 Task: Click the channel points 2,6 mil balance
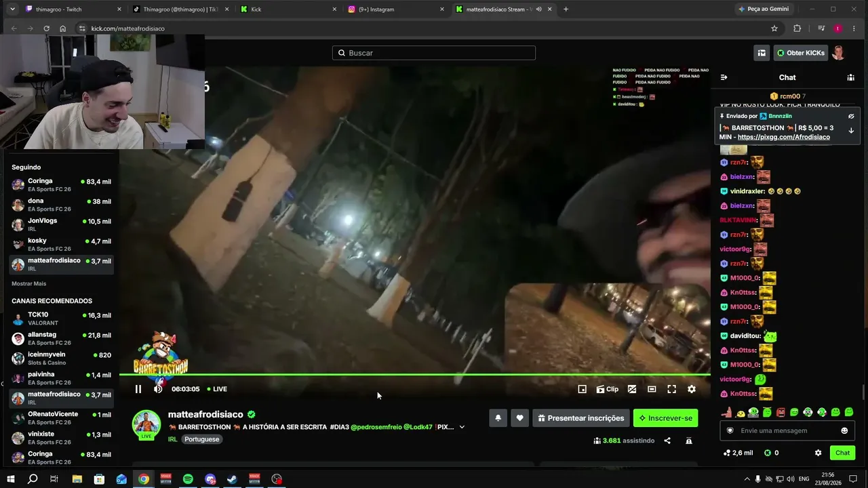point(738,453)
